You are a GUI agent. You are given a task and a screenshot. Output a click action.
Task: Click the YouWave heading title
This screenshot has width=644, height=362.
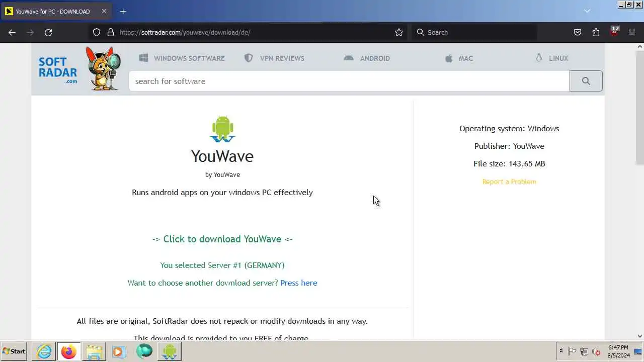222,156
